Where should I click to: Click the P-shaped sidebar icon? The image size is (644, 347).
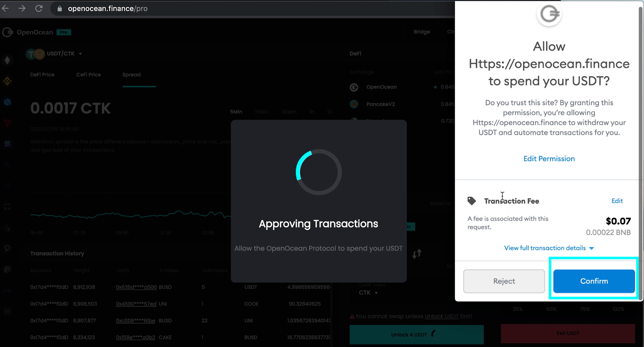click(7, 248)
